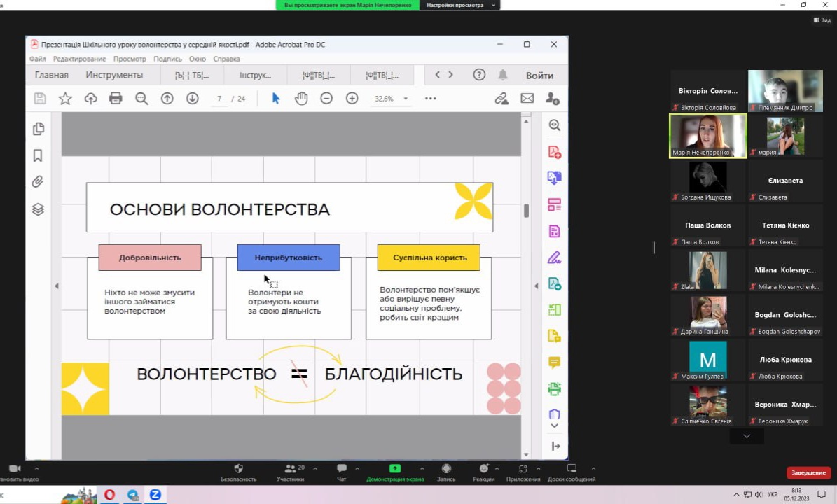Click the print icon in Acrobat toolbar
This screenshot has height=504, width=837.
(116, 99)
